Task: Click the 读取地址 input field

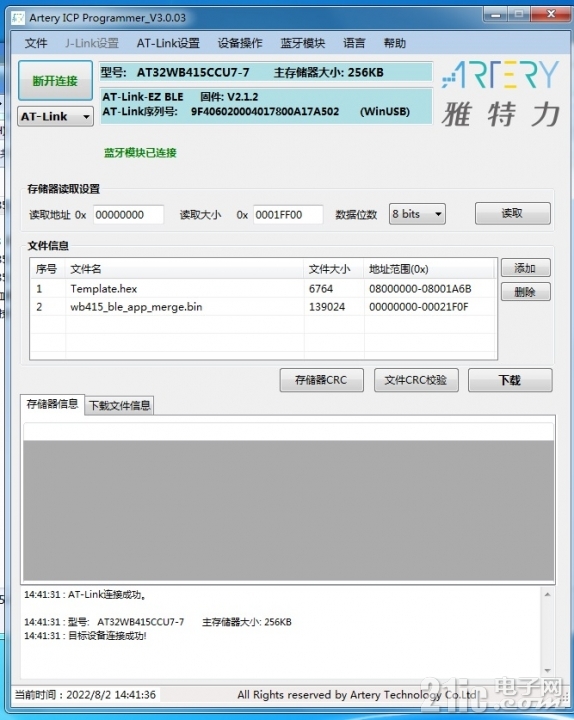Action: click(128, 214)
